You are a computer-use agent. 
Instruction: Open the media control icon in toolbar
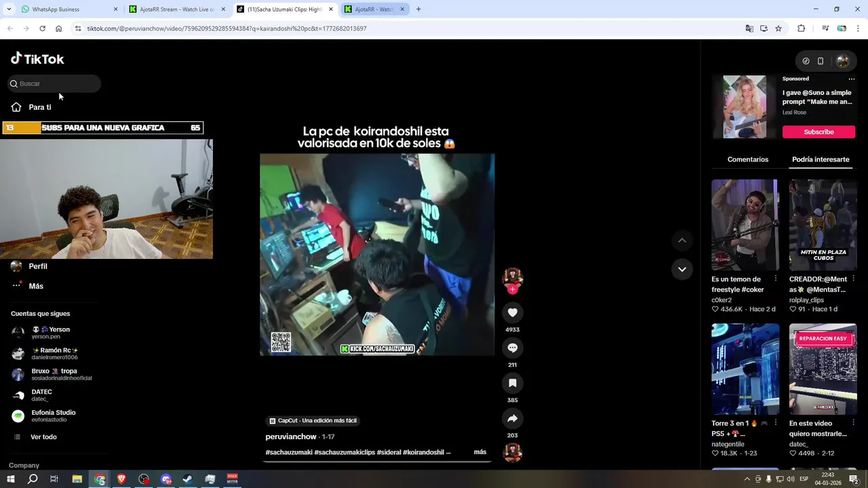coord(825,28)
